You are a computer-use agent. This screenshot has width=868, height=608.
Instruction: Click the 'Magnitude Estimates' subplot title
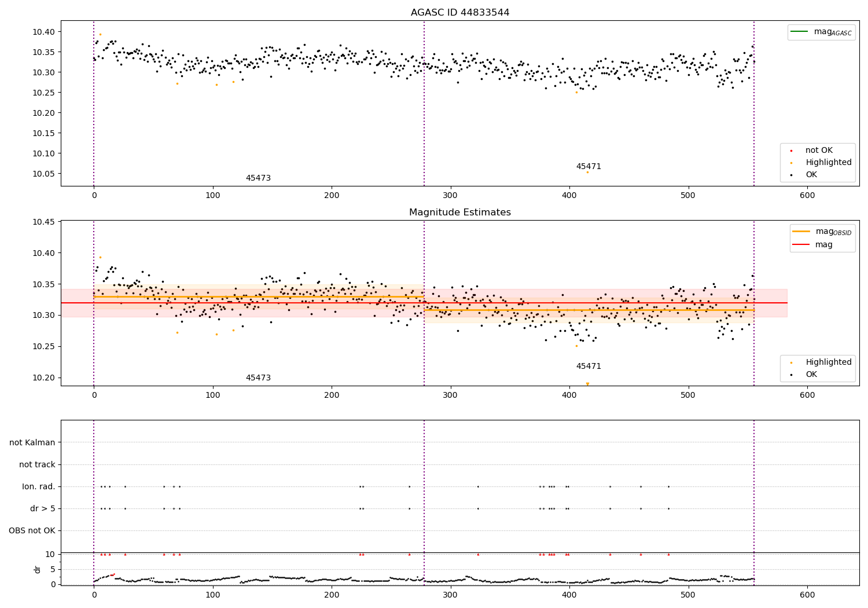click(x=460, y=213)
